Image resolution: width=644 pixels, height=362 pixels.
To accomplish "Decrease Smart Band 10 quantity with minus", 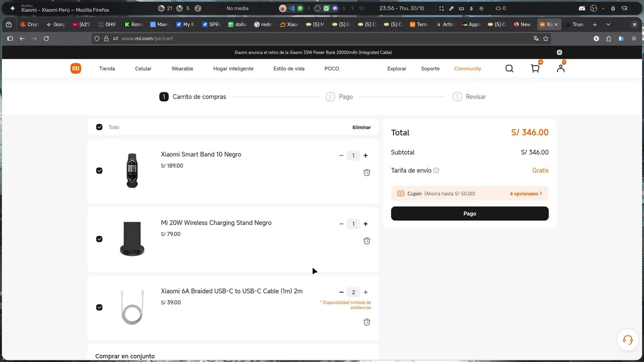I will click(341, 156).
